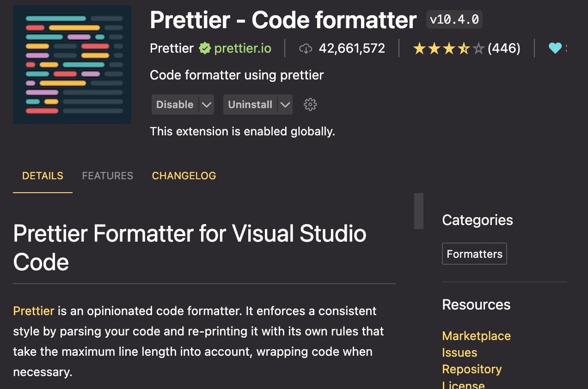
Task: Click the rating count link (446)
Action: (x=505, y=48)
